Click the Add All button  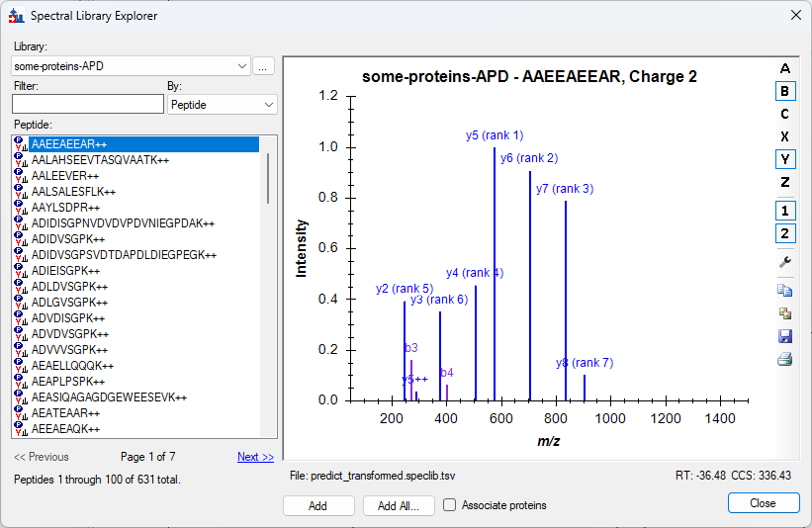(x=399, y=505)
